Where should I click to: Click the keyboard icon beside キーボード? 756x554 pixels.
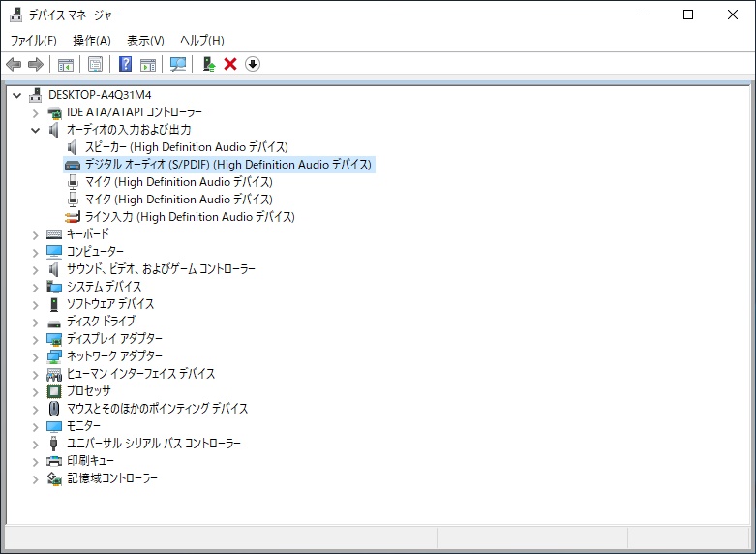(54, 234)
